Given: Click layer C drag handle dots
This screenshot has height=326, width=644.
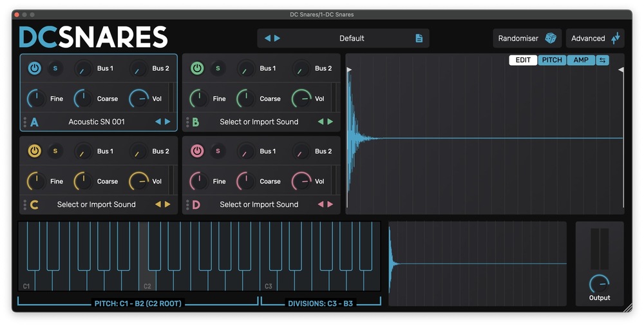Looking at the screenshot, I should 25,205.
